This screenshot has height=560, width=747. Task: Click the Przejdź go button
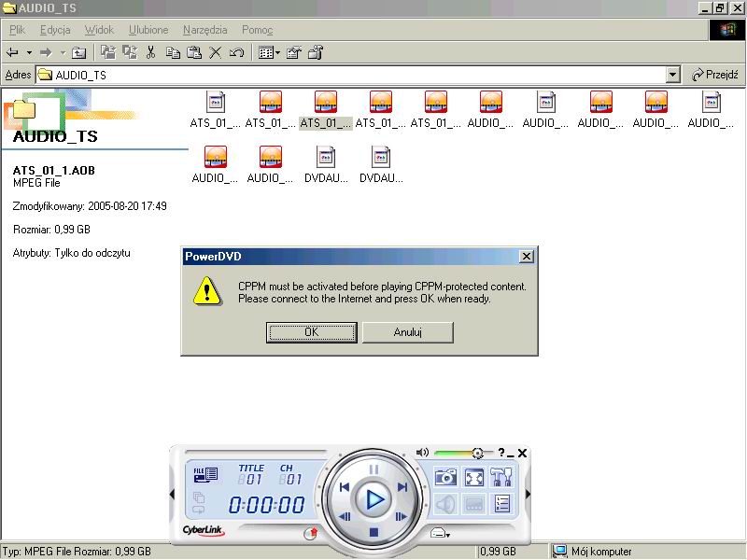tap(715, 75)
